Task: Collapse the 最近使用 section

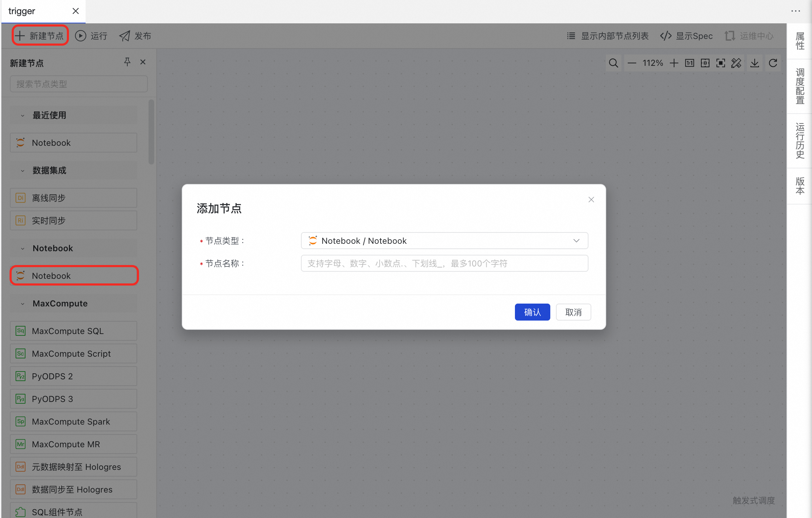Action: pyautogui.click(x=23, y=116)
